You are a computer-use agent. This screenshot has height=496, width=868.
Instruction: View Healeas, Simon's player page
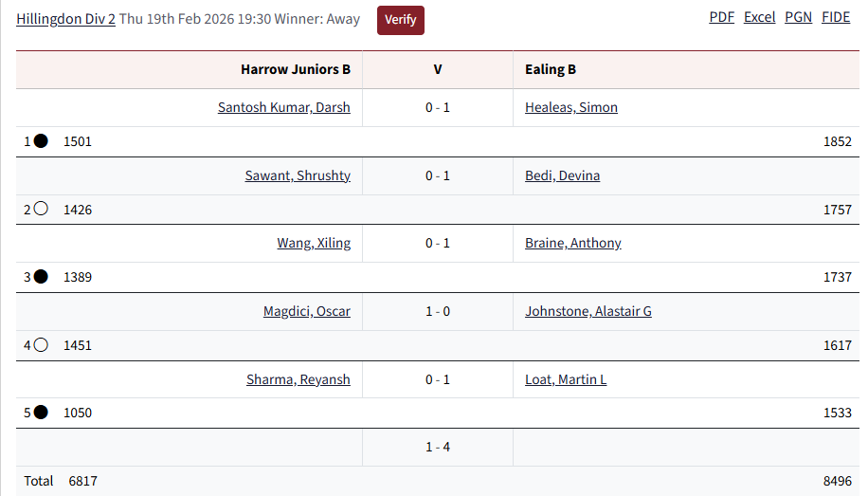[x=570, y=107]
